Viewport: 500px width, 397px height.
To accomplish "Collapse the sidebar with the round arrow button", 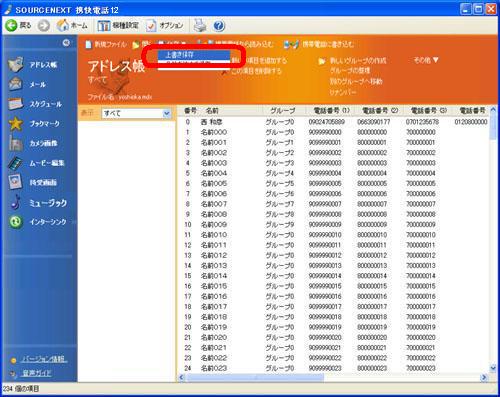I will 66,43.
